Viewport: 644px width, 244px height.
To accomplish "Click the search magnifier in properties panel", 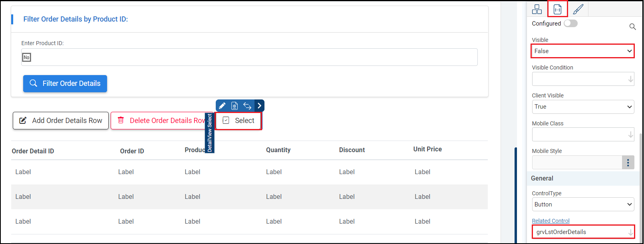I will tap(632, 27).
